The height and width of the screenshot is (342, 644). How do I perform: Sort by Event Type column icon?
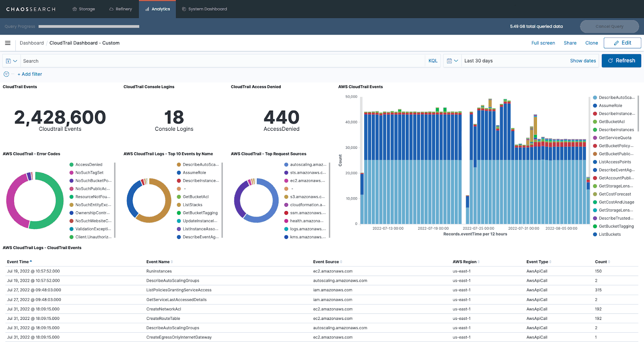[550, 262]
